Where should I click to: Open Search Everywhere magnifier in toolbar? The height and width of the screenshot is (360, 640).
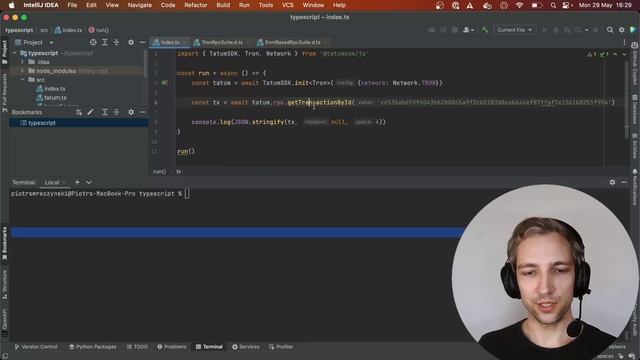pos(610,30)
